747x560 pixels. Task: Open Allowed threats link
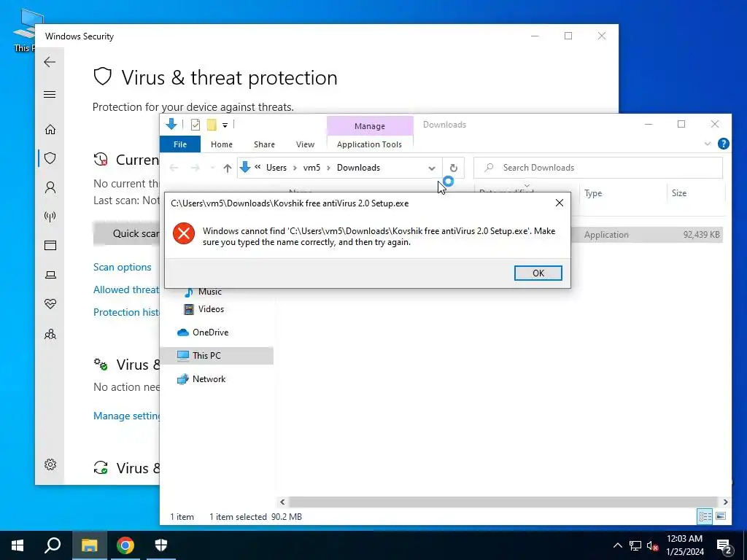tap(126, 289)
